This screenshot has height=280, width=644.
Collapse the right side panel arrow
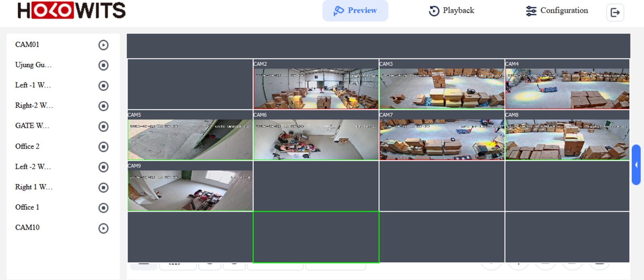[x=636, y=165]
